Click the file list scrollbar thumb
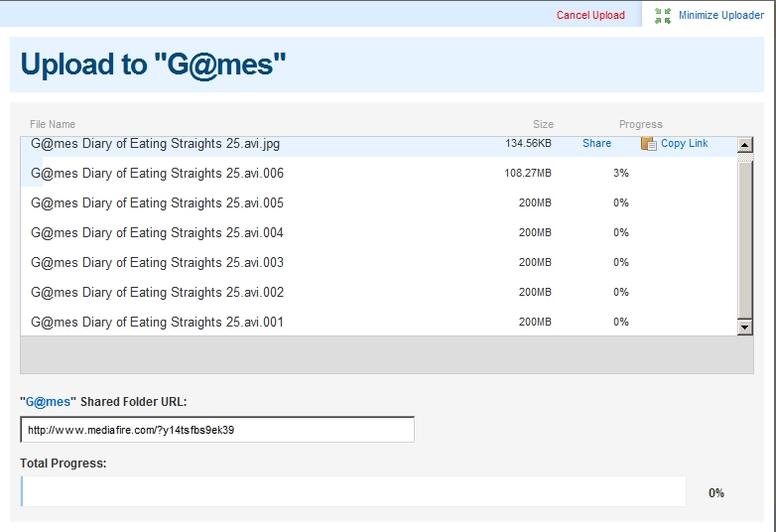Screen dimensions: 776x532 click(745, 239)
